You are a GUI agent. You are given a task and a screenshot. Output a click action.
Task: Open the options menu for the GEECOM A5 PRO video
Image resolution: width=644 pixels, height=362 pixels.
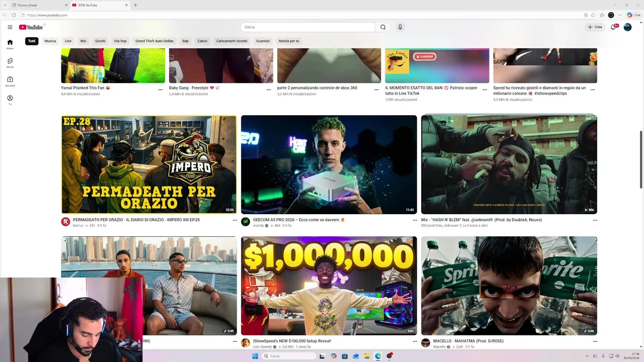(x=415, y=220)
